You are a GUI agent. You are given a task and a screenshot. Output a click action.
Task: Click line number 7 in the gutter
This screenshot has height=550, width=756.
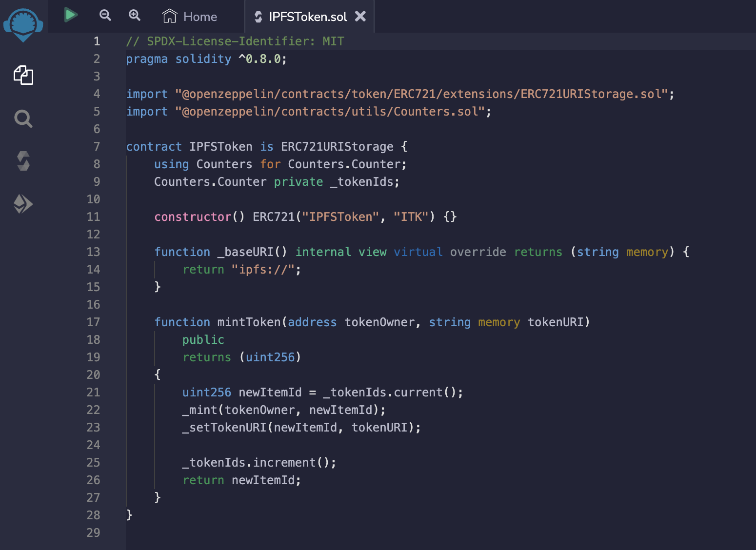pos(97,147)
